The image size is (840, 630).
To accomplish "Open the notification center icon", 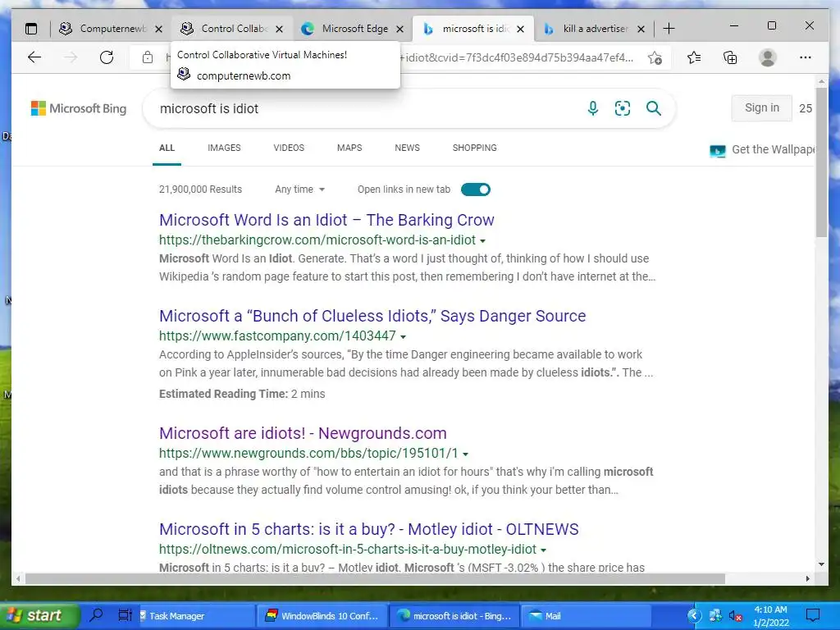I will click(813, 615).
